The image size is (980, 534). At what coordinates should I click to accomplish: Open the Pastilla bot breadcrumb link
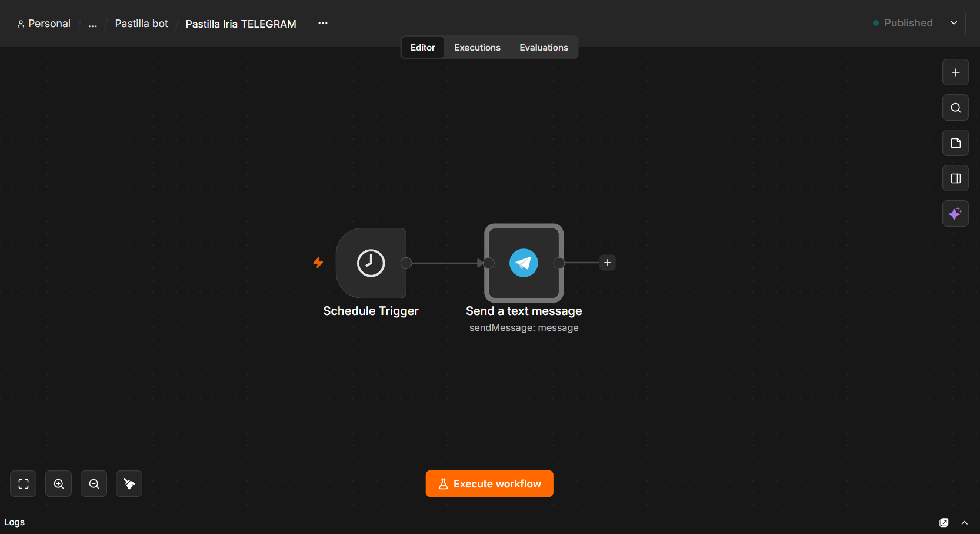pyautogui.click(x=141, y=24)
